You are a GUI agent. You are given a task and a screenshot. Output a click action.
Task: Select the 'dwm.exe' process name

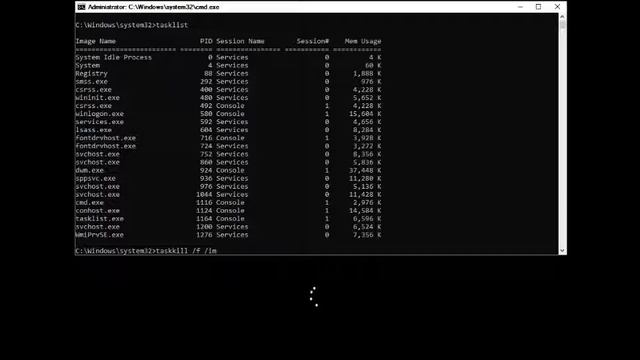point(89,170)
